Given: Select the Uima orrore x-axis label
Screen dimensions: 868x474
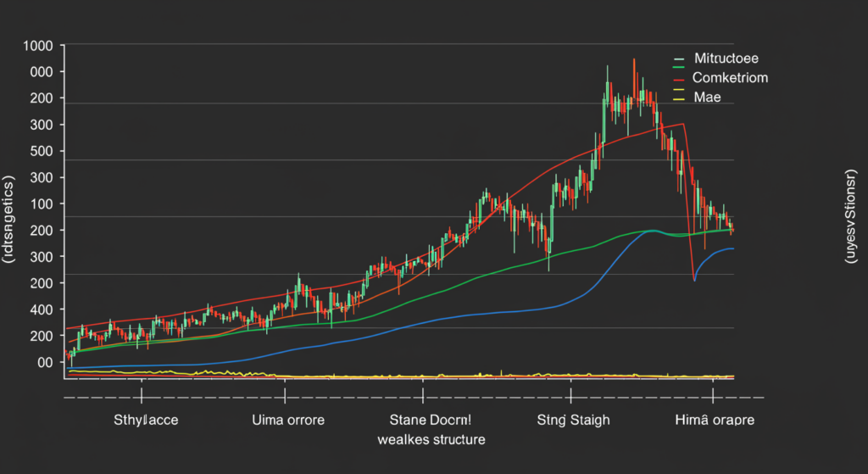Looking at the screenshot, I should pyautogui.click(x=288, y=420).
